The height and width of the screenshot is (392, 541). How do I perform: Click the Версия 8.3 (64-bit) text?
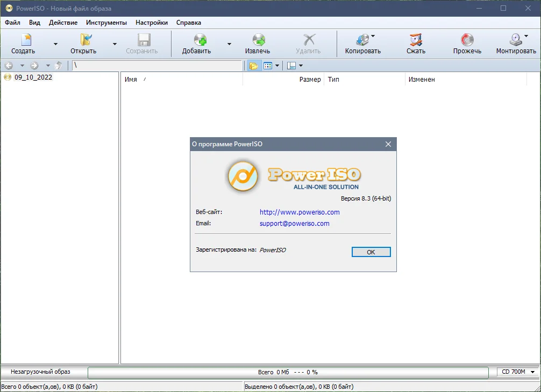coord(366,198)
